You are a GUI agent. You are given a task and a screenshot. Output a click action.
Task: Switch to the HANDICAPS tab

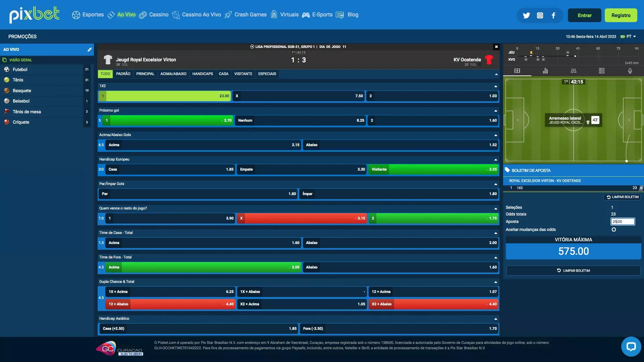[203, 74]
